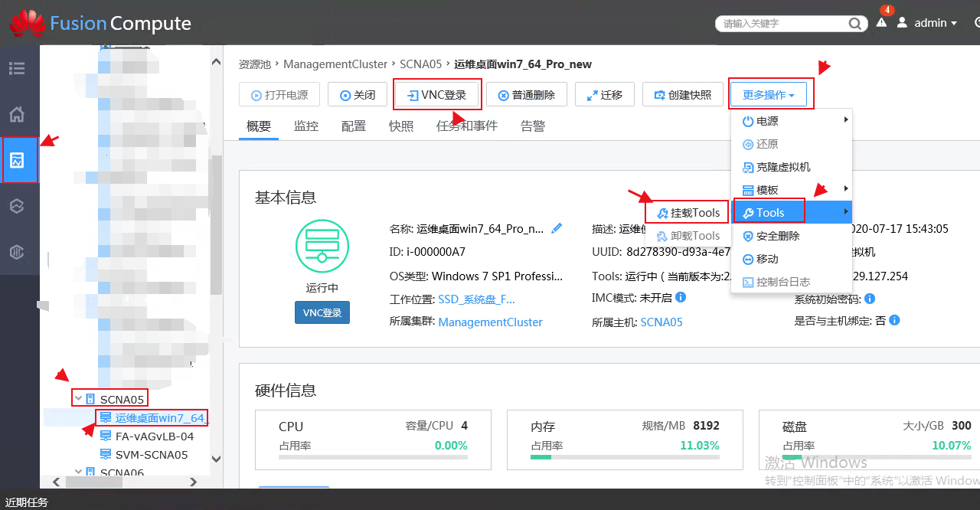Open the 更多操作 dropdown
Screen dimensions: 980x510
(x=769, y=95)
